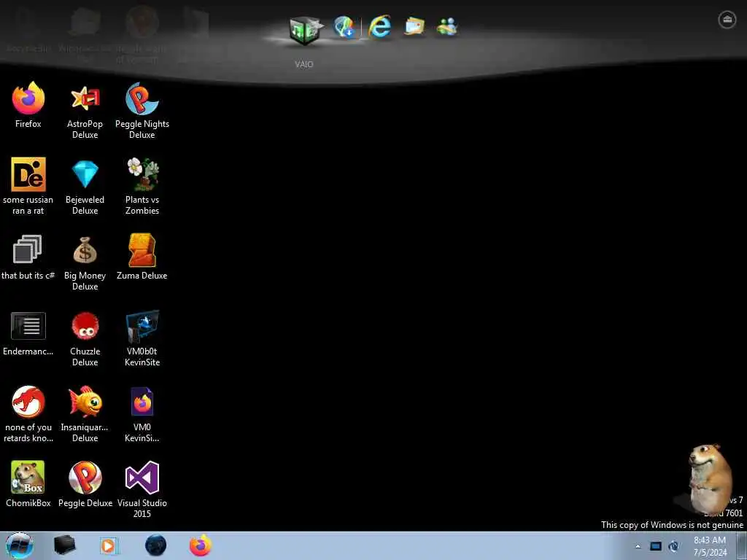Launch Chuzzle Deluxe shortcut
The width and height of the screenshot is (747, 560).
pyautogui.click(x=85, y=338)
